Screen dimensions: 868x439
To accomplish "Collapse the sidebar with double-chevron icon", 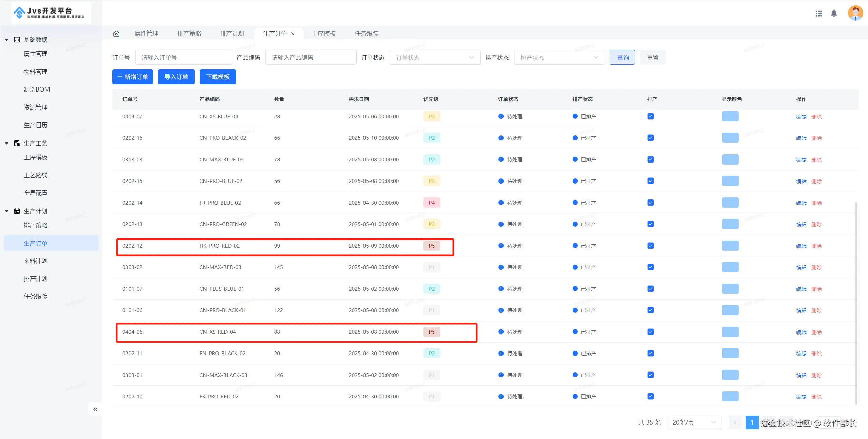I will (95, 409).
